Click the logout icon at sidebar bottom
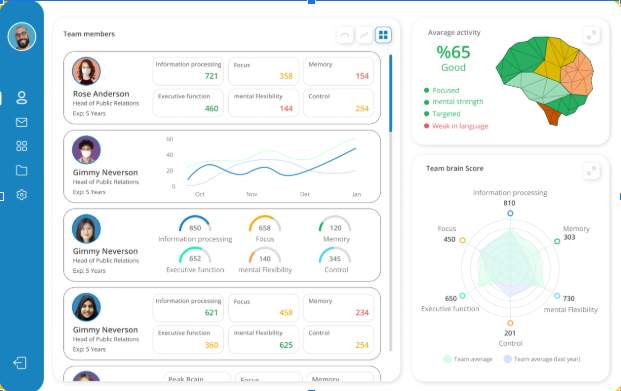The image size is (621, 391). 20,363
